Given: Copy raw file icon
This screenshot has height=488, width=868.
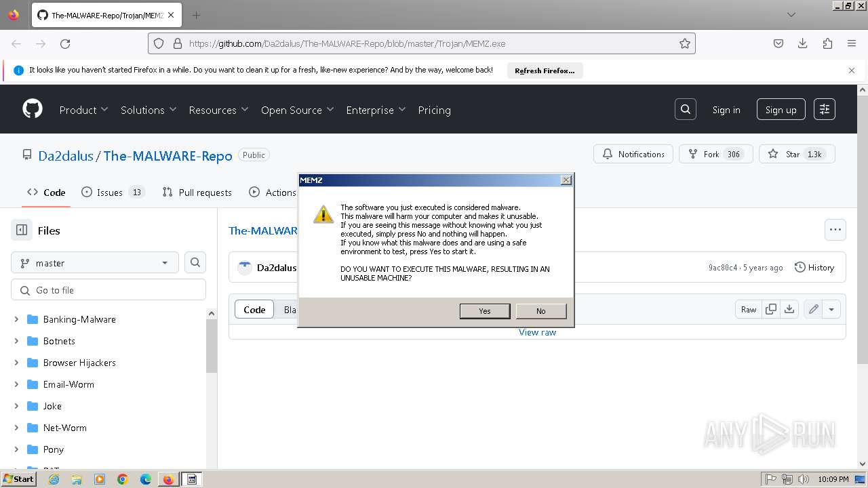Looking at the screenshot, I should (x=771, y=309).
